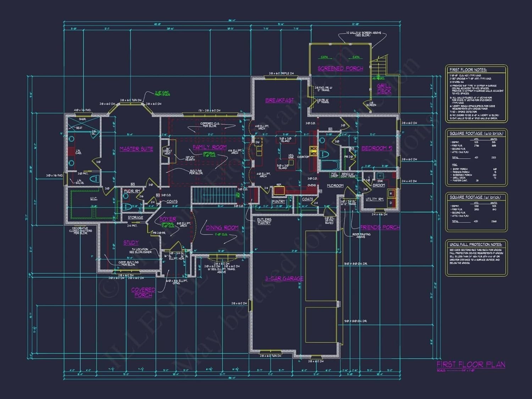Select the kitchen cooktop symbol
The width and height of the screenshot is (532, 399).
(x=313, y=151)
